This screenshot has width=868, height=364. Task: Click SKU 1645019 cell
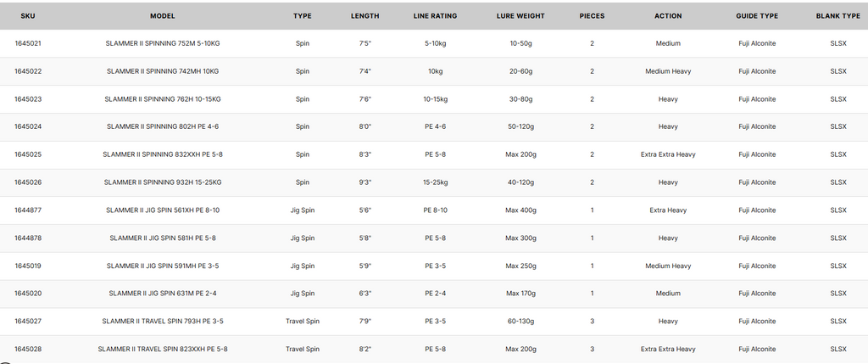[x=28, y=266]
